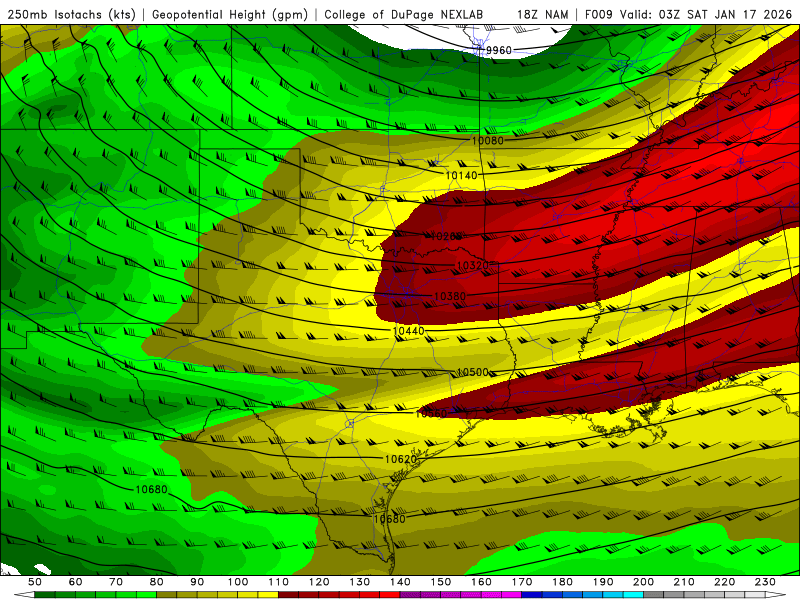Click the 170 kts legend value

[521, 582]
